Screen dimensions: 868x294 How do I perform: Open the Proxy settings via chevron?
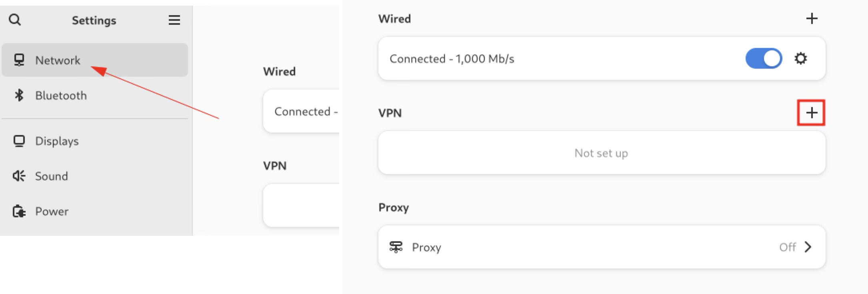pos(808,247)
